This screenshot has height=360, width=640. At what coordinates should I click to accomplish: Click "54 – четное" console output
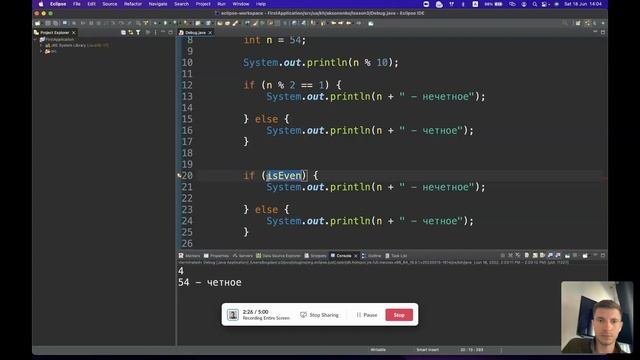[x=210, y=282]
